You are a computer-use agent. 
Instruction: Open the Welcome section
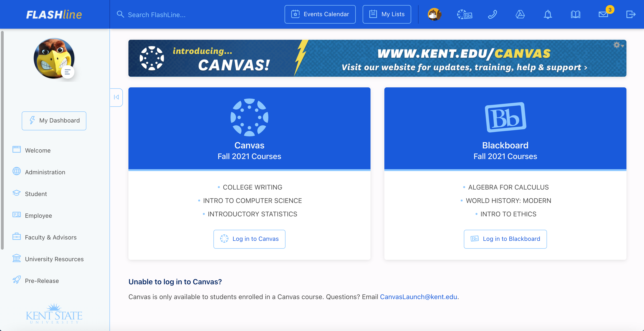(38, 150)
